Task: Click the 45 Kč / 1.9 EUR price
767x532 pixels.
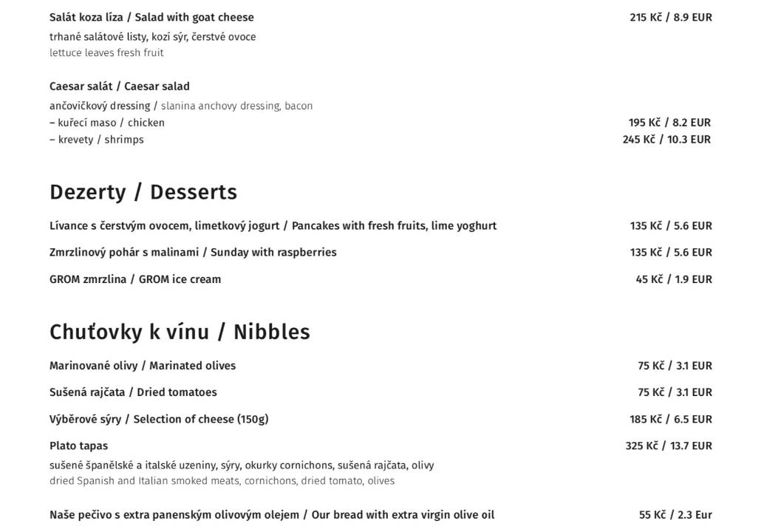Action: (674, 279)
